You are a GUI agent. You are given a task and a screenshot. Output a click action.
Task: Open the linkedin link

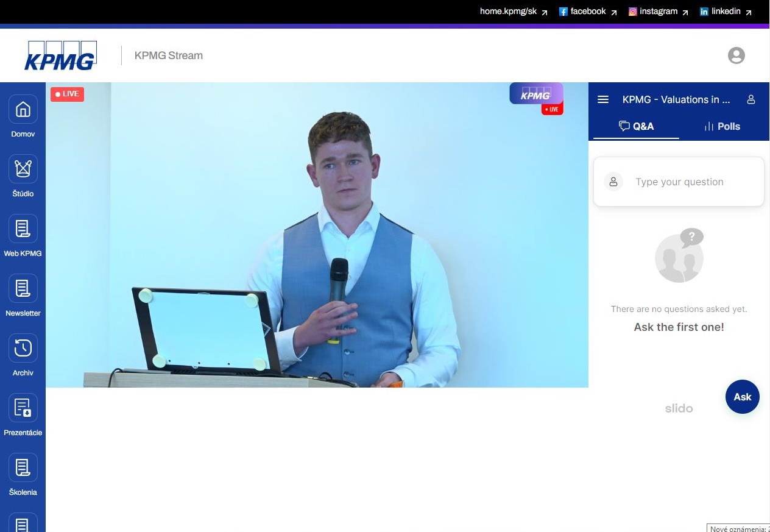point(726,12)
